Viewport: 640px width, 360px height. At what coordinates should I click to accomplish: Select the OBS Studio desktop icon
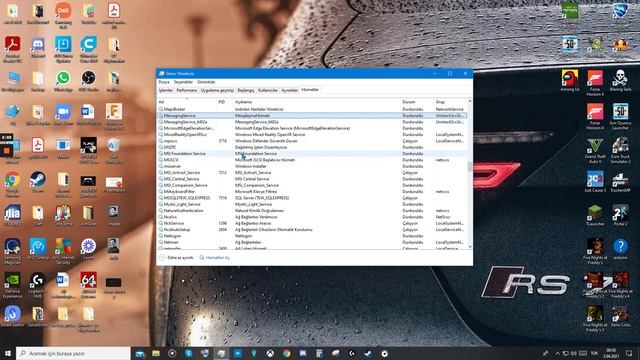coord(88,80)
